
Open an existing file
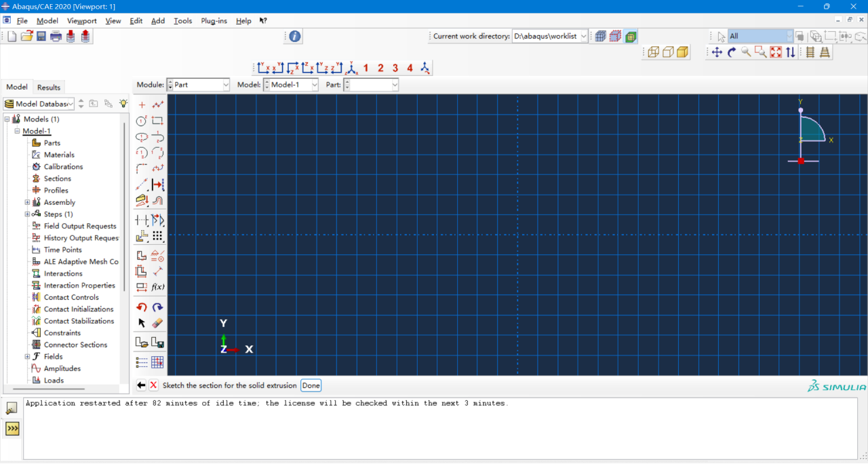26,37
